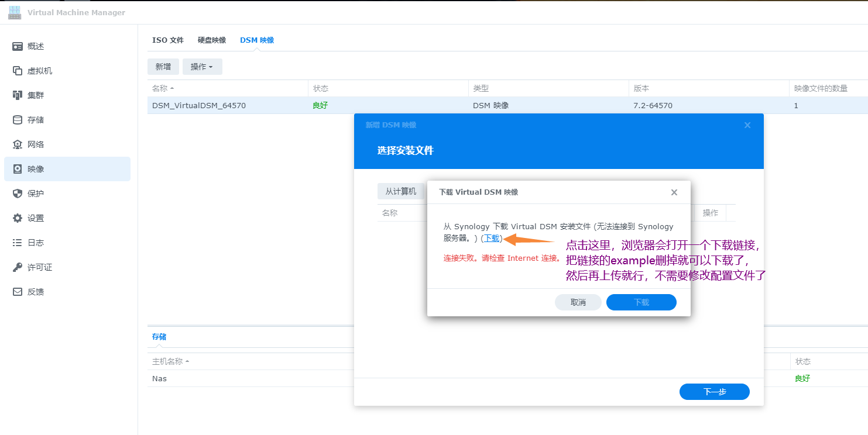Switch to ISO 文件 tab
This screenshot has width=868, height=435.
click(168, 40)
